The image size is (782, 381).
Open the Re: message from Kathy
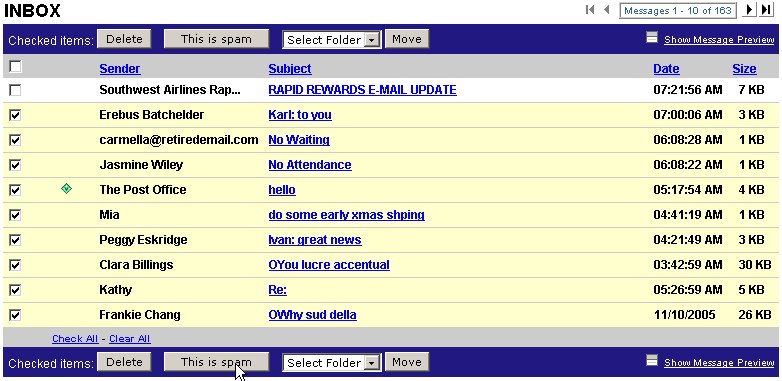point(277,290)
